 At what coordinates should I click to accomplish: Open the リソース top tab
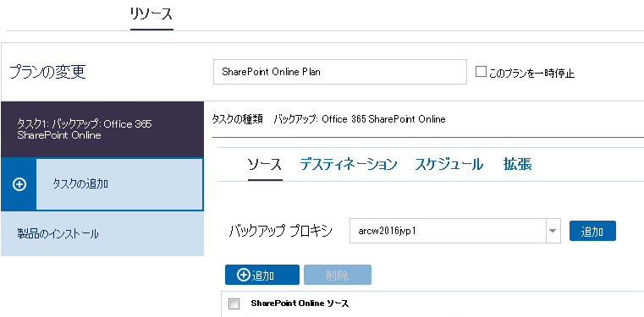click(x=151, y=14)
